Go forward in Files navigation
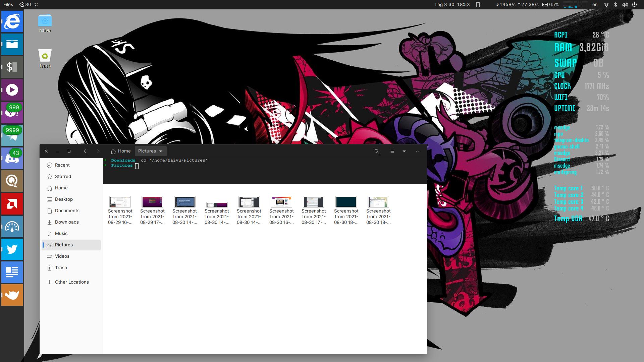The height and width of the screenshot is (362, 644). coord(98,151)
